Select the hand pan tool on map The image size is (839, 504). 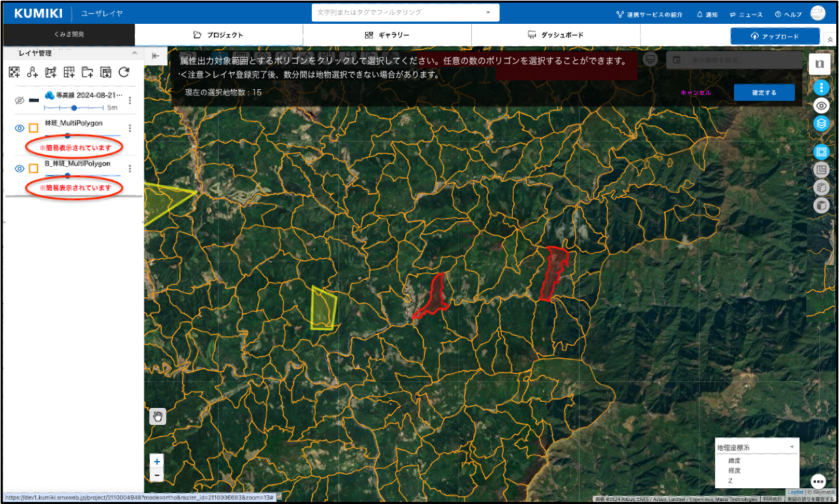(x=157, y=416)
